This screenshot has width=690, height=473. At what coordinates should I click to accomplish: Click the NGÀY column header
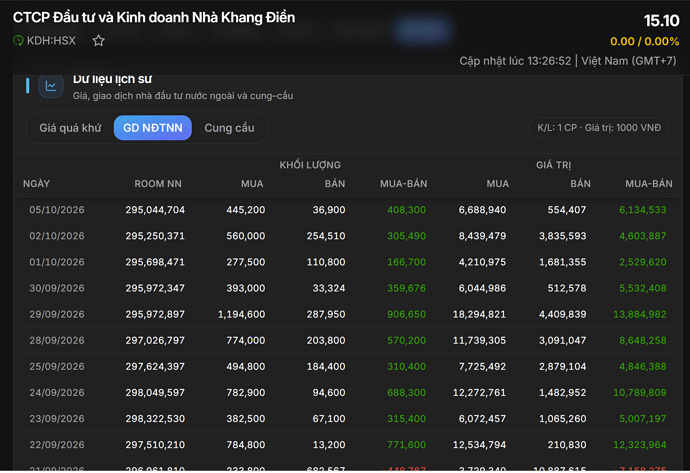point(37,184)
